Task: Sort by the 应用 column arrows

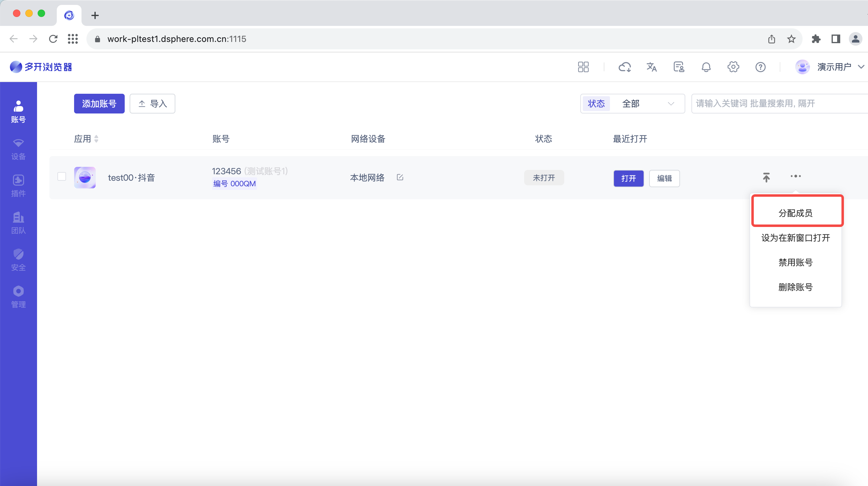Action: (x=96, y=139)
